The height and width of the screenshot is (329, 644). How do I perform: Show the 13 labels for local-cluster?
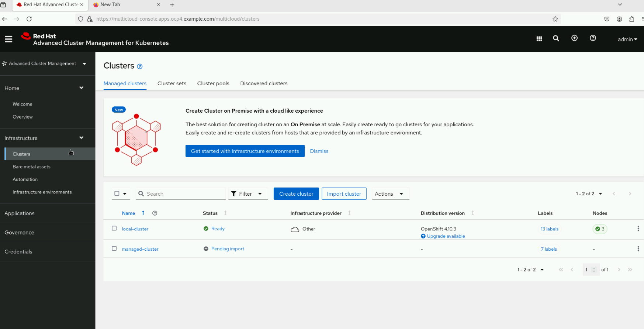coord(550,229)
